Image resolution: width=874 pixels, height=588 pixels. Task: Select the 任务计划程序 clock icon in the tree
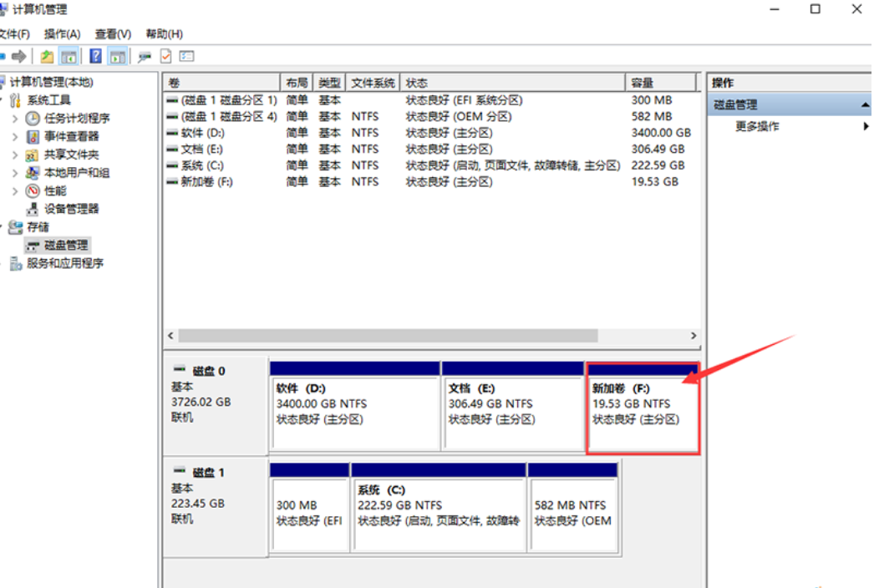click(33, 118)
